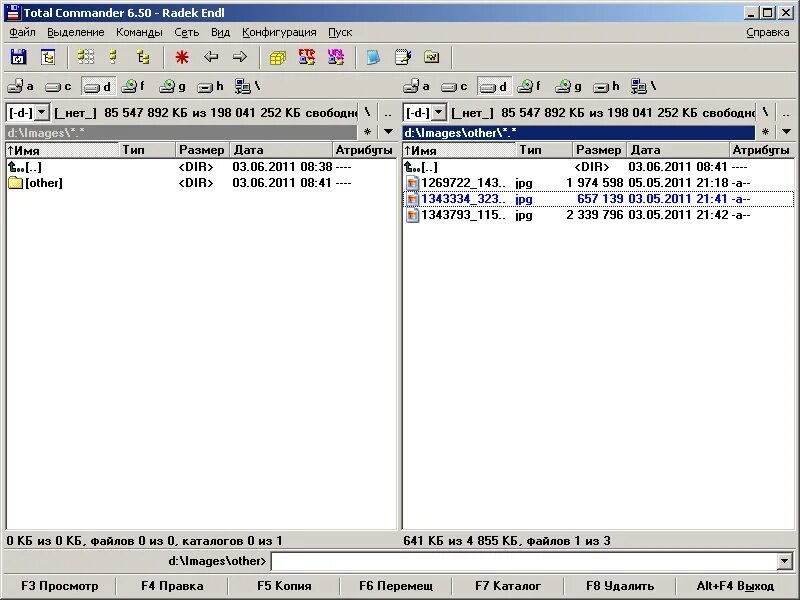Click F5 Копия button
Viewport: 800px width, 600px height.
coord(284,586)
